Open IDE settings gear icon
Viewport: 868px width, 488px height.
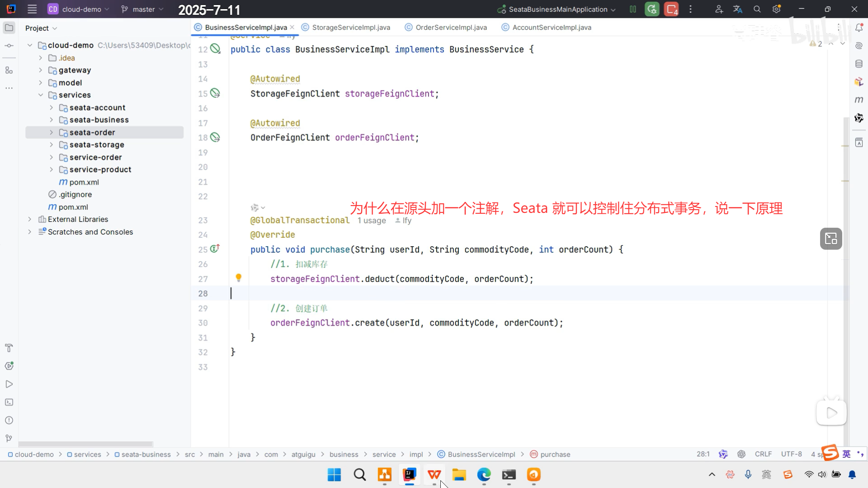tap(776, 9)
